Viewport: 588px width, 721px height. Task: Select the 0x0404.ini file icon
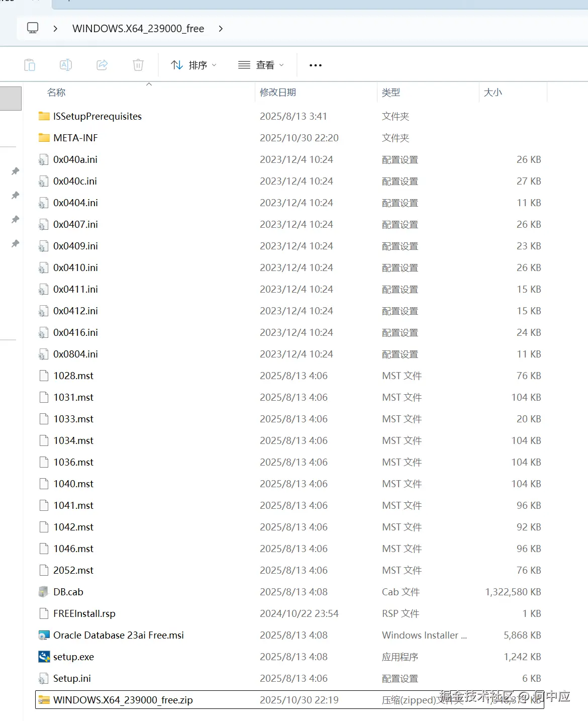[x=44, y=203]
